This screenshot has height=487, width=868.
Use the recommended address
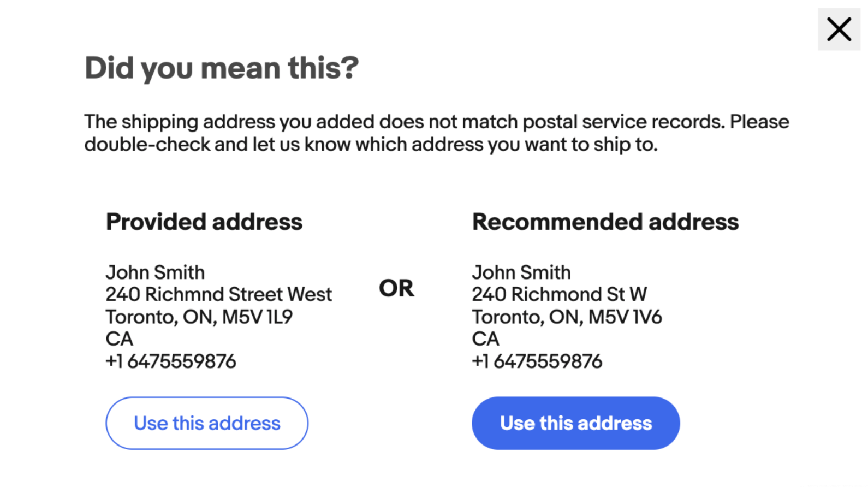pos(575,423)
